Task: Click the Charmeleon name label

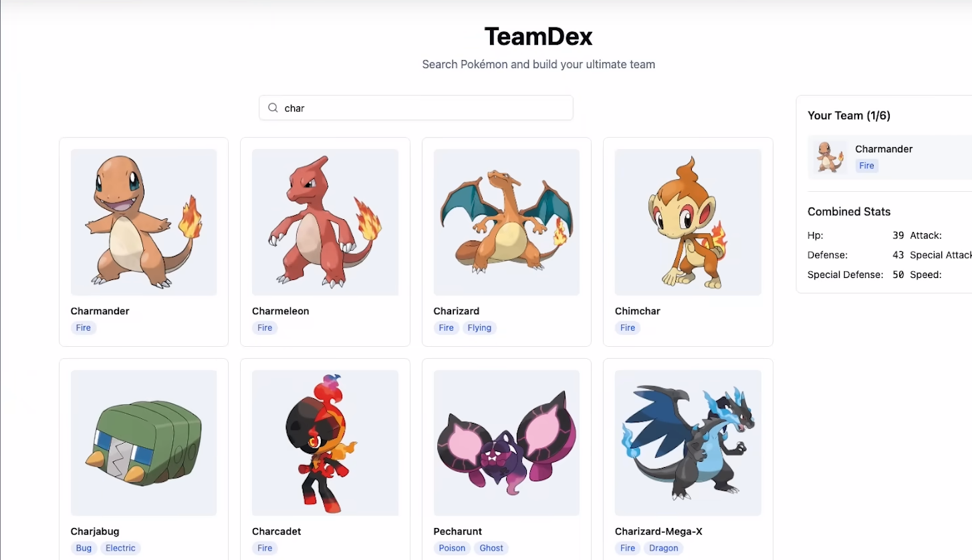Action: 281,311
